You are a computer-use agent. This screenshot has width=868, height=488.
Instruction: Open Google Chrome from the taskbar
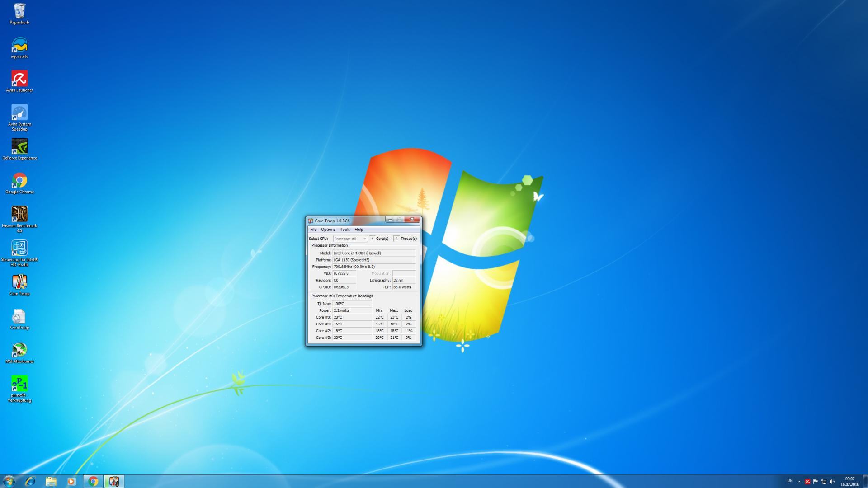point(93,481)
